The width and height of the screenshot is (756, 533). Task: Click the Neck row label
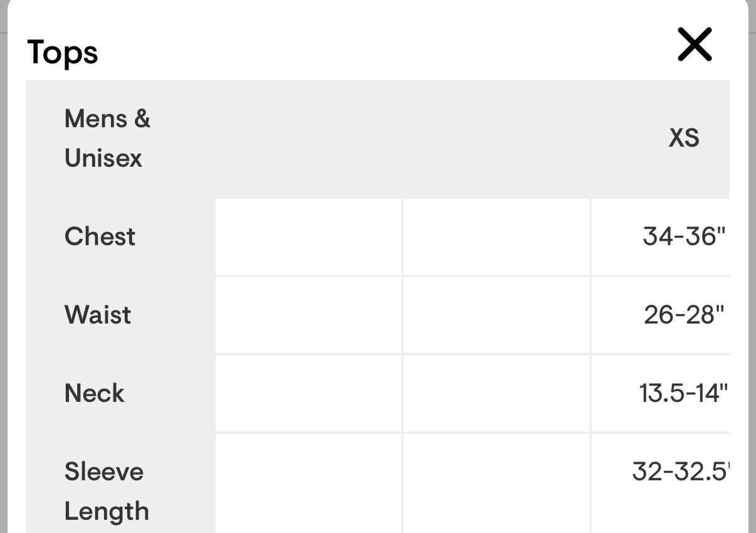coord(94,393)
